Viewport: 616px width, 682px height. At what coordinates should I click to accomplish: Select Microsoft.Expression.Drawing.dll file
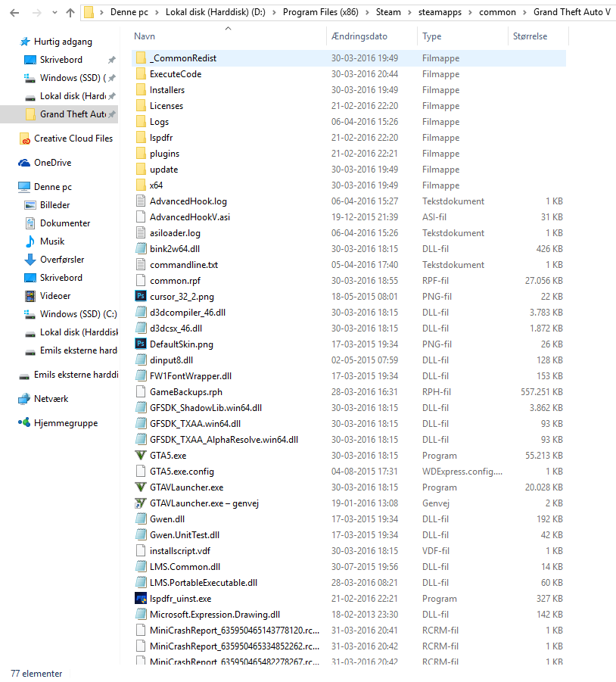click(x=215, y=615)
